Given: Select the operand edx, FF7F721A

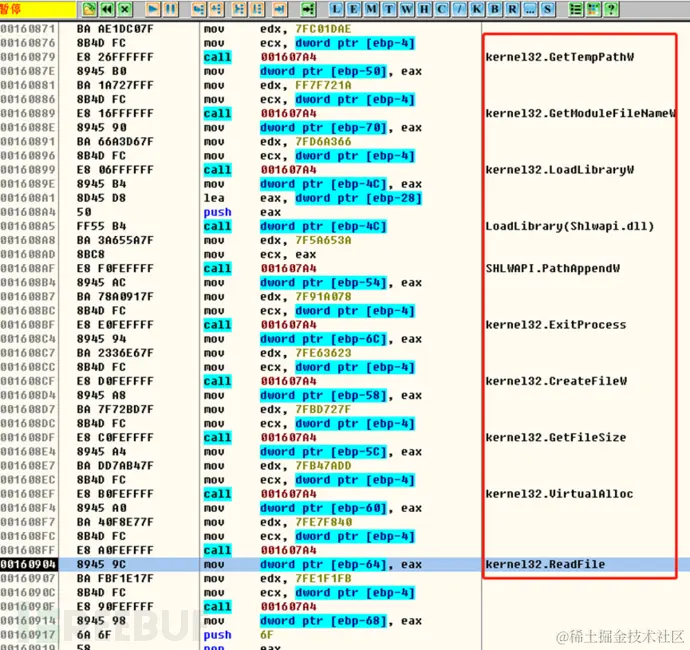Looking at the screenshot, I should pos(305,85).
